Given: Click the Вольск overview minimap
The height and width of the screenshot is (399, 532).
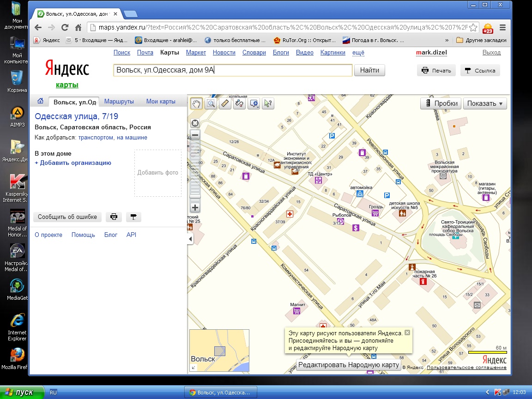Looking at the screenshot, I should click(x=219, y=351).
